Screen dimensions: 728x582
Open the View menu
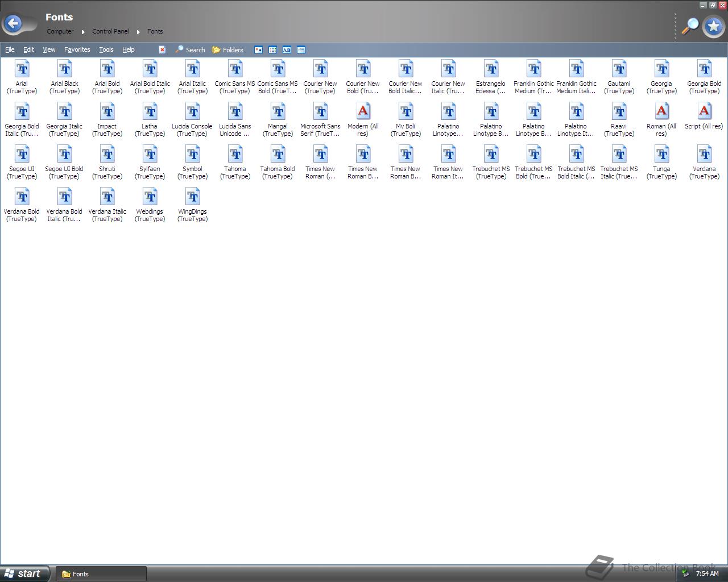coord(49,49)
